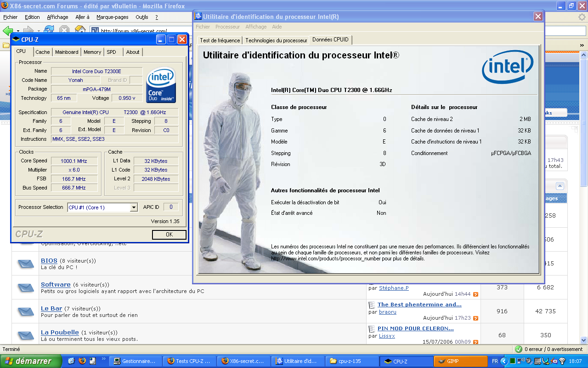
Task: Click the envelope icon beside Le Bar forum
Action: (x=26, y=311)
